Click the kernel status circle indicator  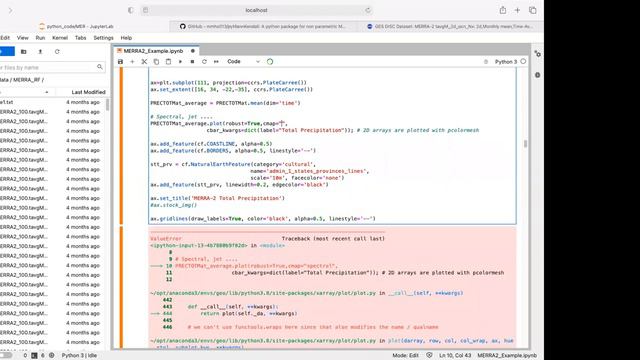click(x=523, y=62)
